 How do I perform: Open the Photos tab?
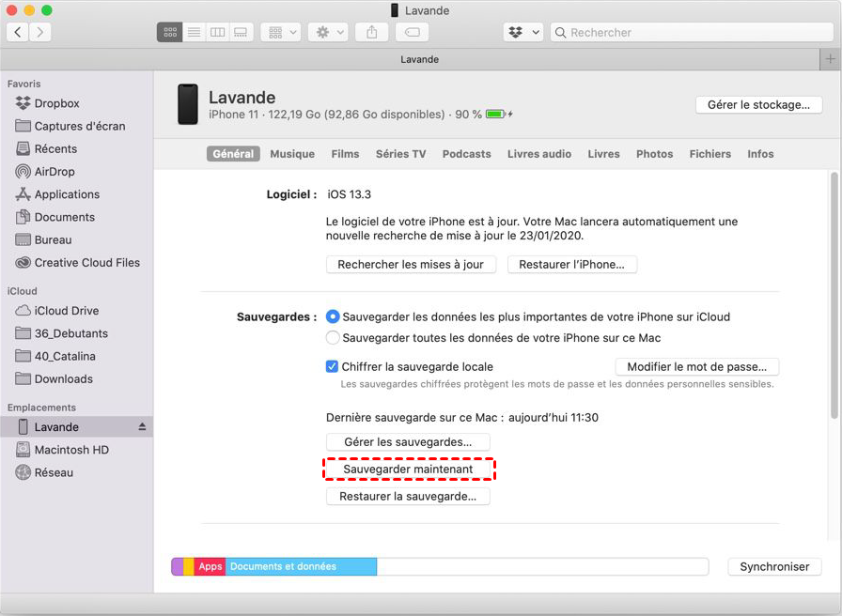click(654, 154)
